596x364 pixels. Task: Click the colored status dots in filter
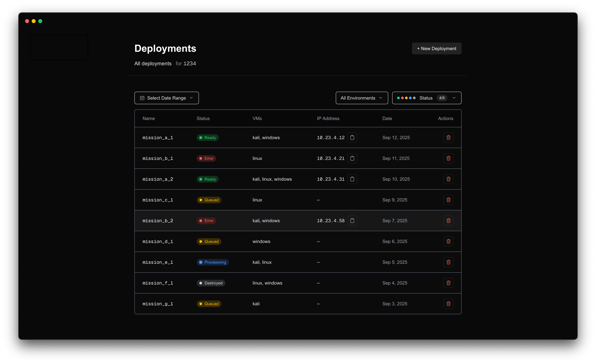(406, 98)
